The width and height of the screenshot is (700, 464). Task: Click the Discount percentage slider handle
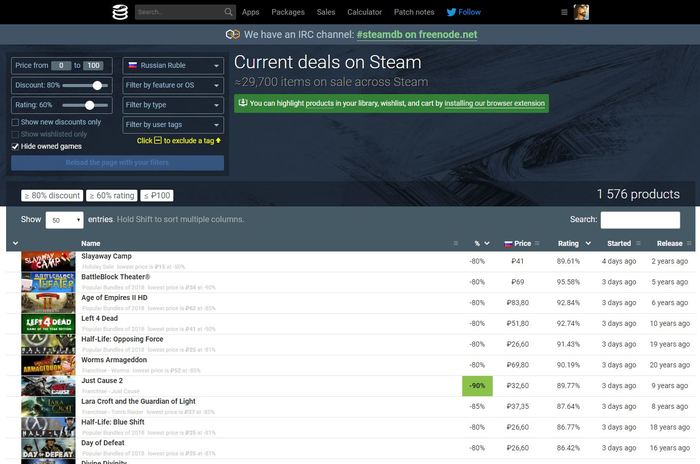point(98,85)
